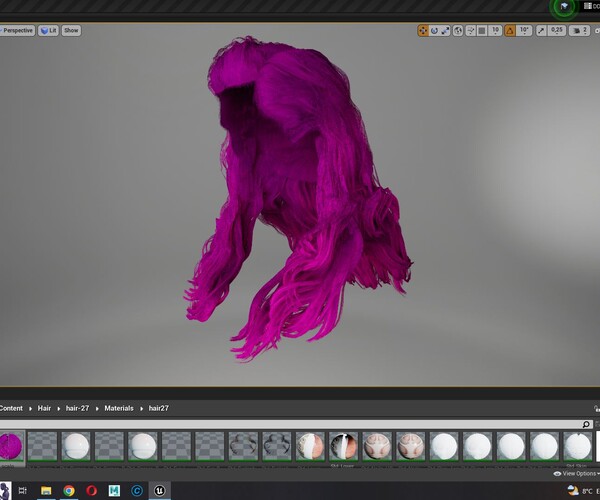This screenshot has height=500, width=600.
Task: Open the blue C app on taskbar
Action: 137,490
